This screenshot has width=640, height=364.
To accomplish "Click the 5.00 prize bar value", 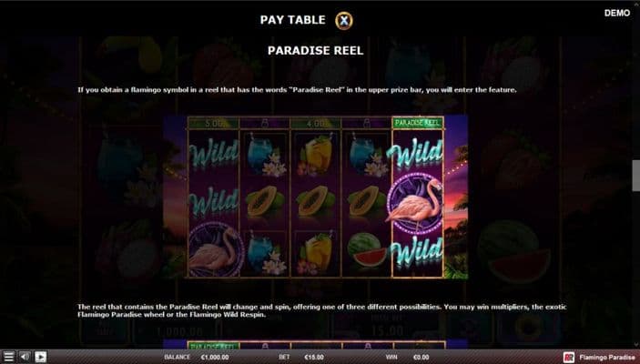I will click(213, 123).
